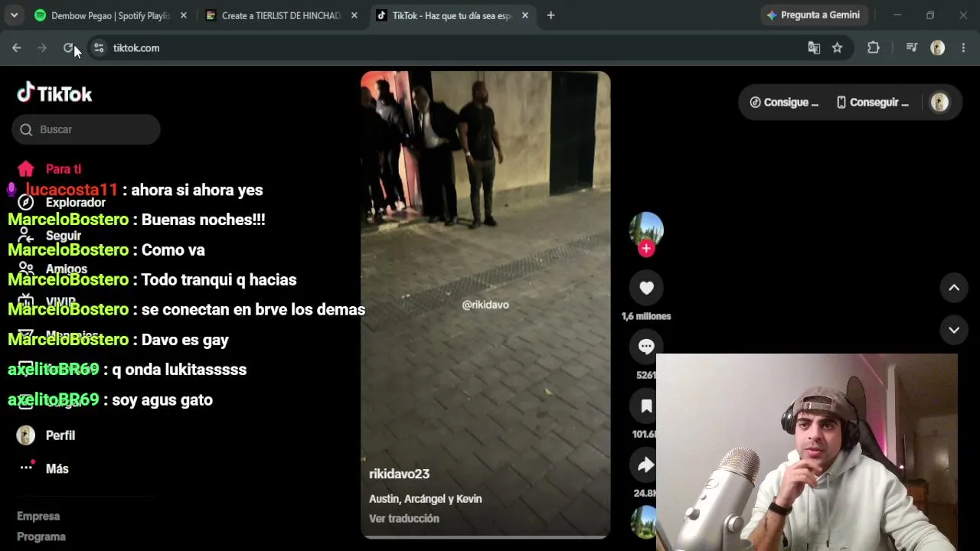Click the Conseguir button with phone icon
Image resolution: width=980 pixels, height=551 pixels.
[872, 103]
